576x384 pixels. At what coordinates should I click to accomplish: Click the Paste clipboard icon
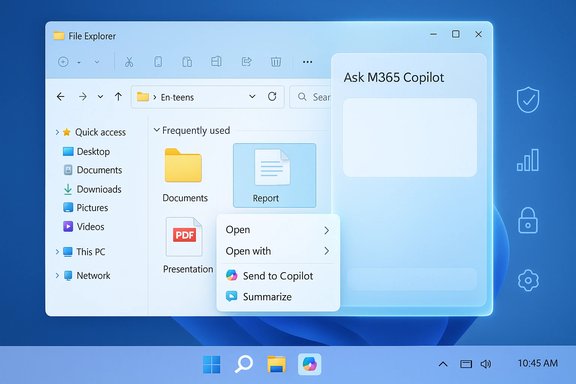(187, 62)
